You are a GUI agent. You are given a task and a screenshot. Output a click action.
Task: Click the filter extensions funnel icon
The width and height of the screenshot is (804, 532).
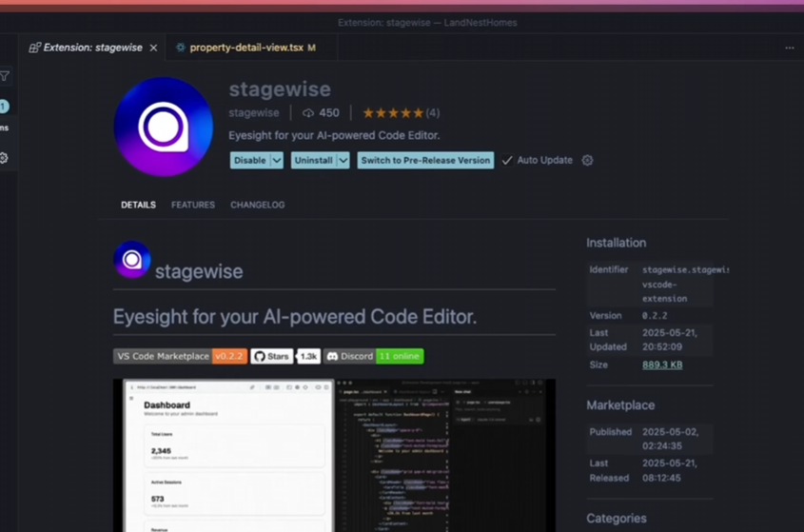pyautogui.click(x=5, y=76)
